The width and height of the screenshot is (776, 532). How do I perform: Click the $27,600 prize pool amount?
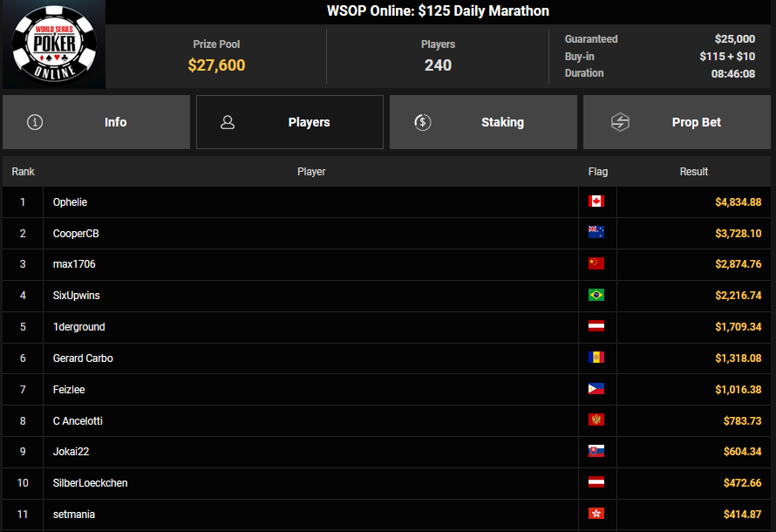pyautogui.click(x=216, y=65)
